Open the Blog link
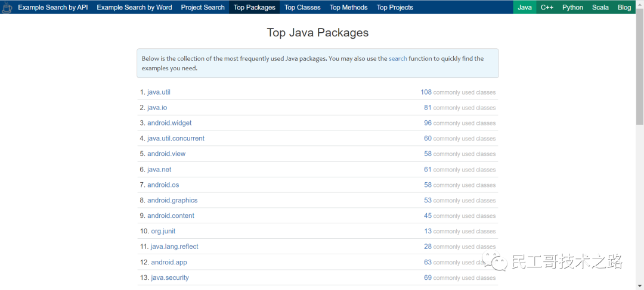The width and height of the screenshot is (644, 290). pos(624,7)
